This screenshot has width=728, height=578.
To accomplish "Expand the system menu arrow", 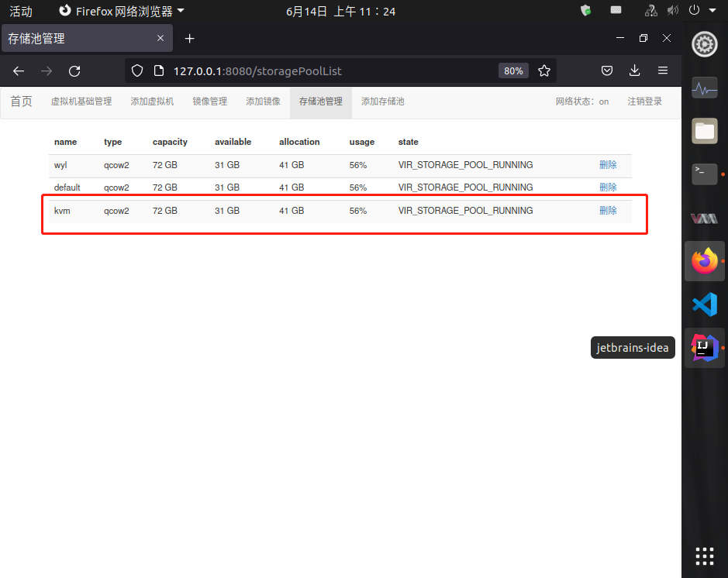I will [x=712, y=10].
